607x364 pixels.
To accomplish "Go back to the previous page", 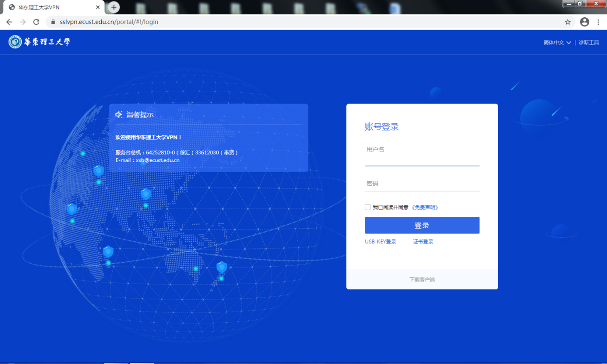I will tap(9, 22).
